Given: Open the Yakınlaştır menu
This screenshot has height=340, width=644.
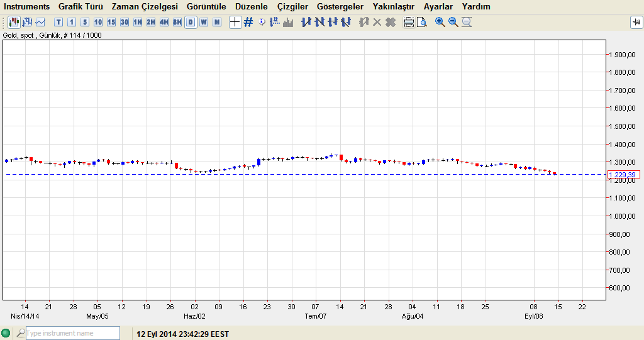Looking at the screenshot, I should (x=394, y=6).
